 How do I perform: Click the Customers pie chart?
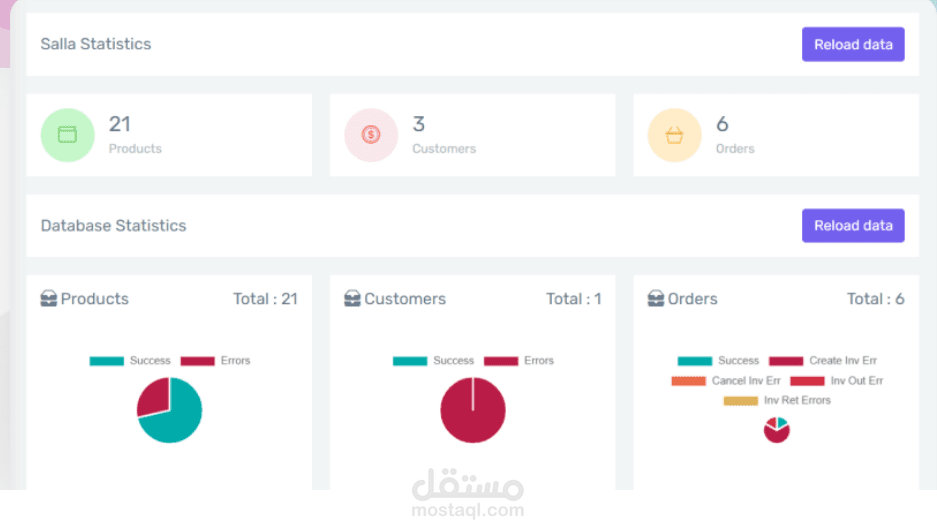(x=473, y=410)
